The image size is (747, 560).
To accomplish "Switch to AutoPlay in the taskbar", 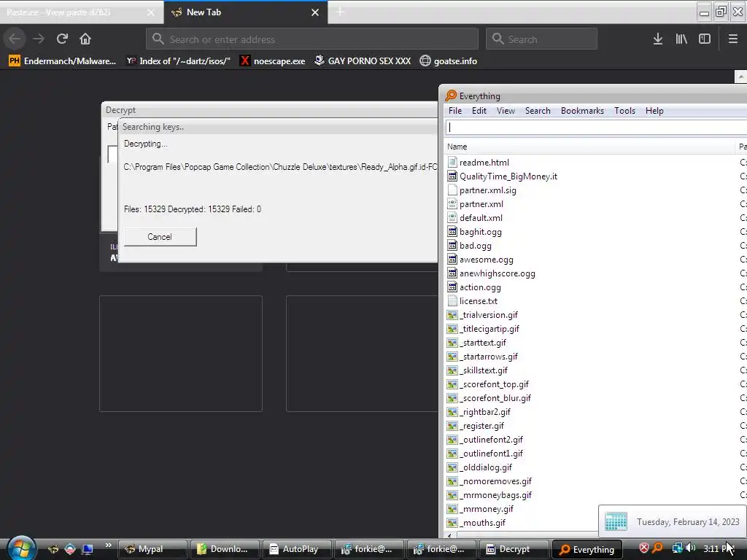I will 296,549.
